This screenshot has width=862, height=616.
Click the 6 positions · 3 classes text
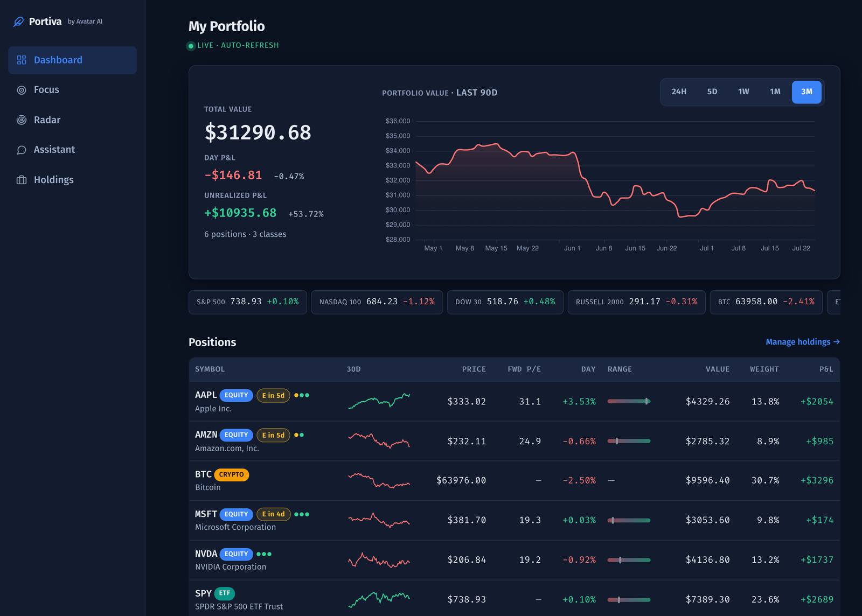tap(245, 234)
